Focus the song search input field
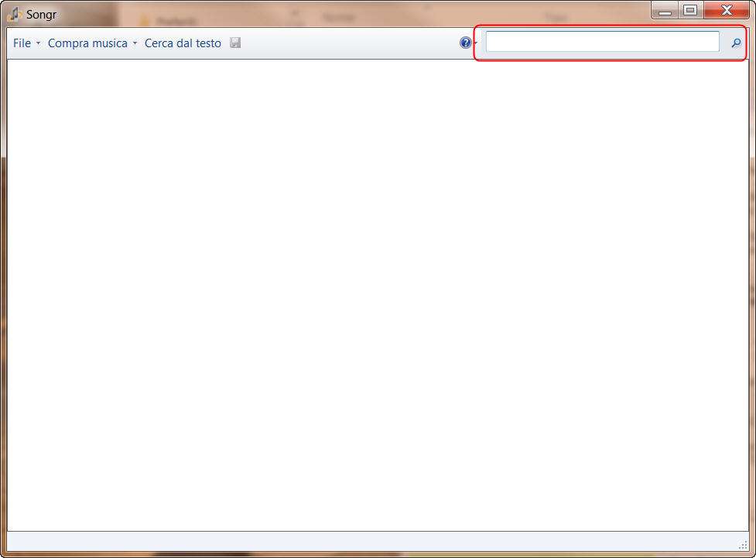Screen dimensions: 756x558 pyautogui.click(x=603, y=42)
